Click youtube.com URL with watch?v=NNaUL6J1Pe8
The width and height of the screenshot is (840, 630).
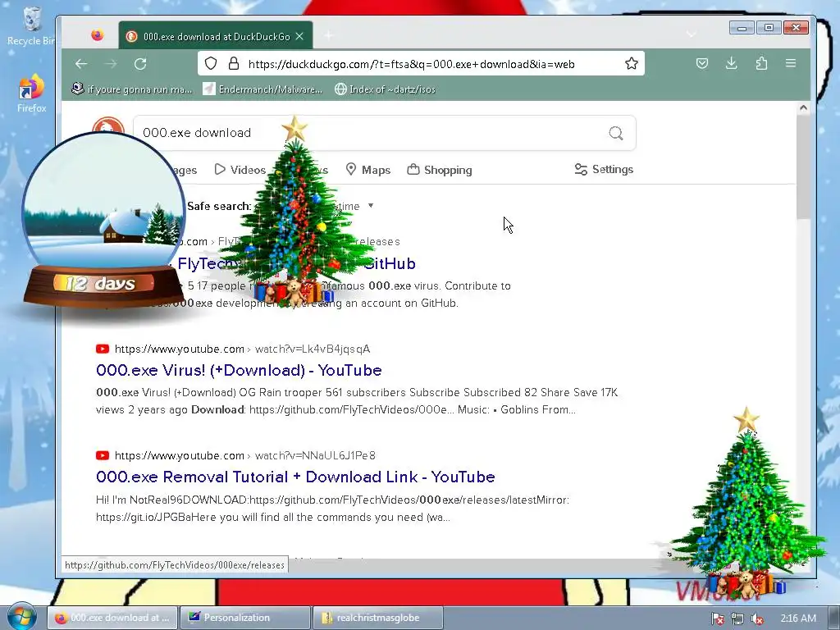(244, 456)
